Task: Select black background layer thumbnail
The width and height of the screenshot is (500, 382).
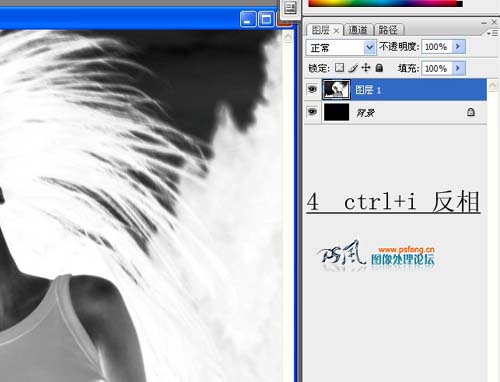Action: coord(336,112)
